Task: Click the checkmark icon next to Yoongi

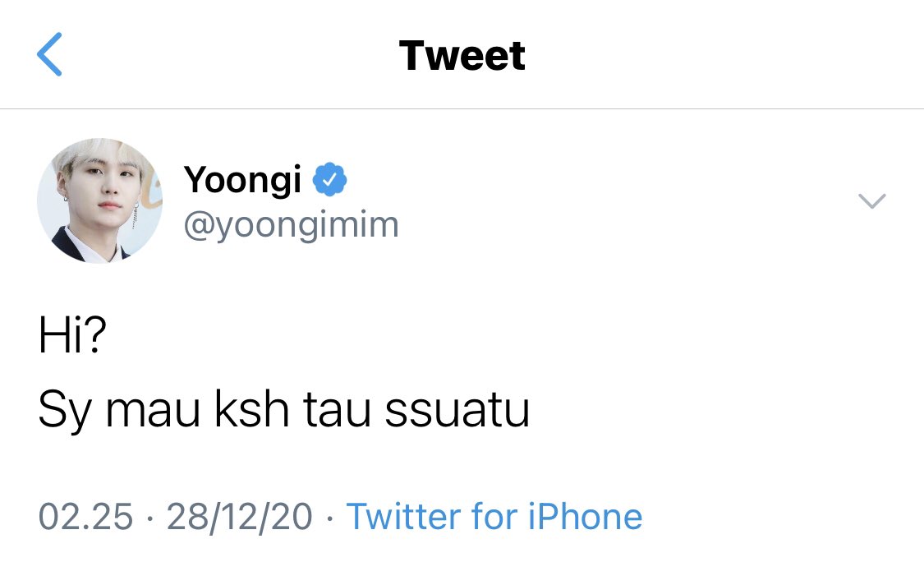Action: pos(330,179)
